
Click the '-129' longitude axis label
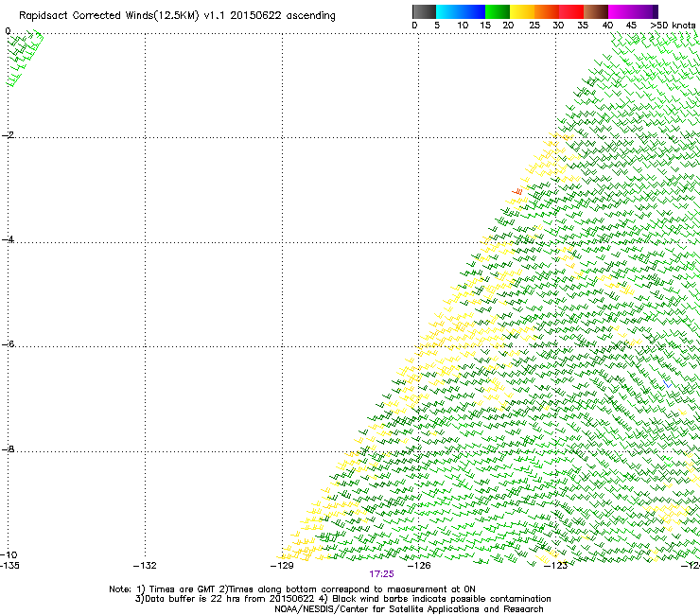click(282, 566)
